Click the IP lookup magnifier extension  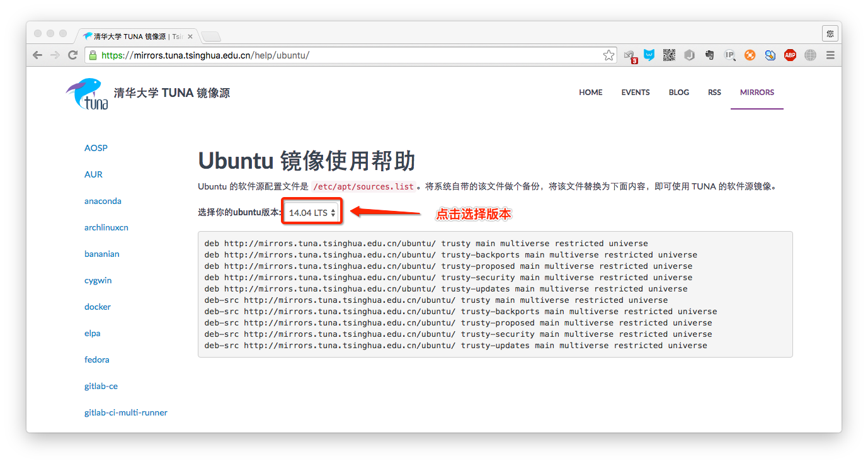point(729,55)
